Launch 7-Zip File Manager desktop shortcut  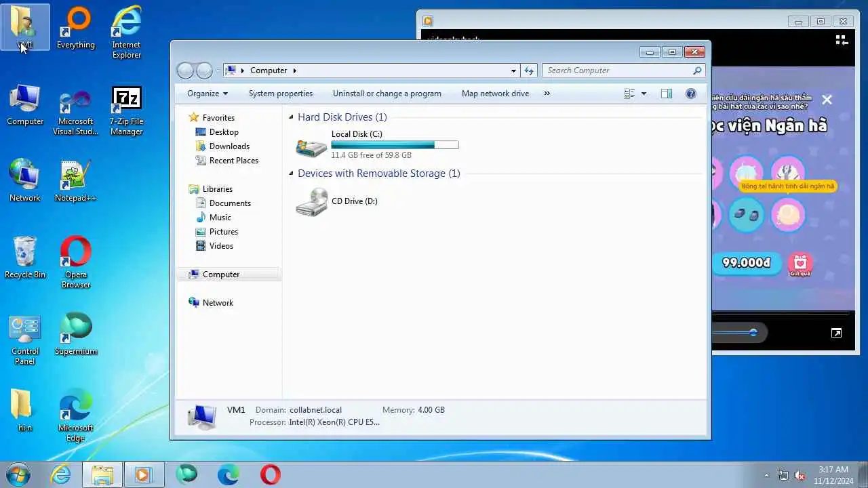click(127, 110)
